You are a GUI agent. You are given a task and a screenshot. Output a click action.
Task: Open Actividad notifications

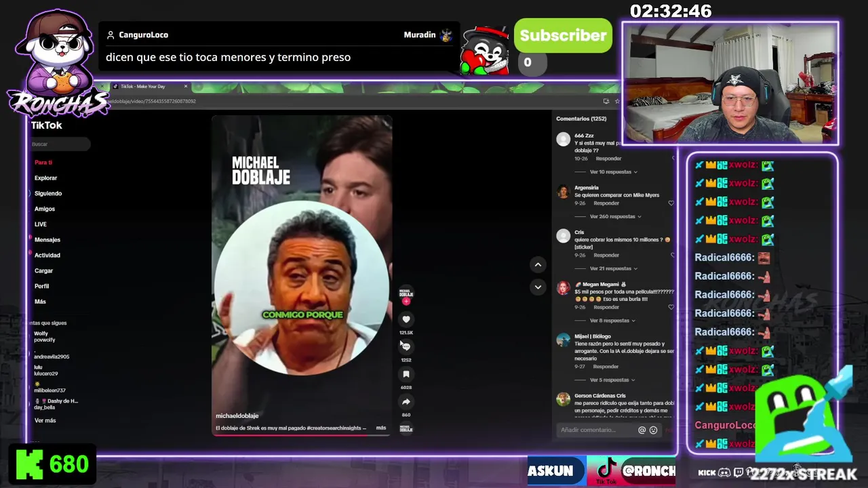(x=47, y=256)
